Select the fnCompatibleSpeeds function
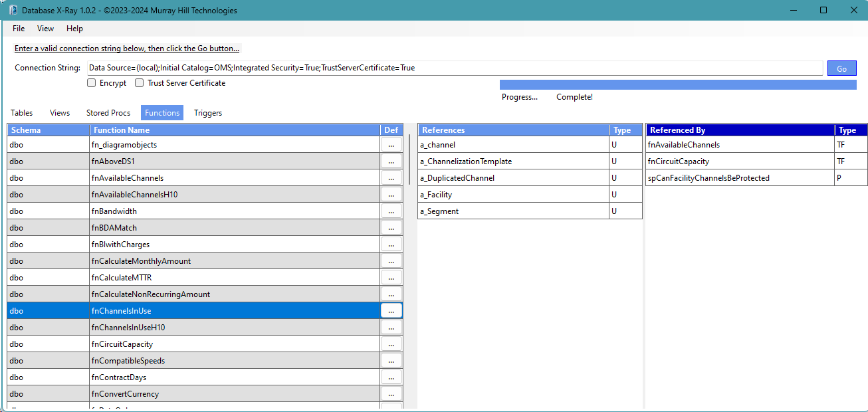This screenshot has width=868, height=412. (x=235, y=360)
